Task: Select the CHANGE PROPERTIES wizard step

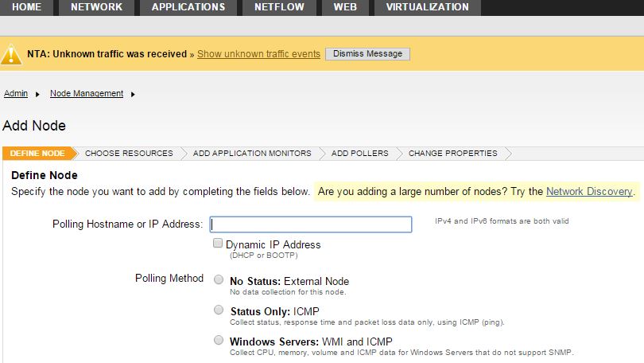Action: click(452, 154)
